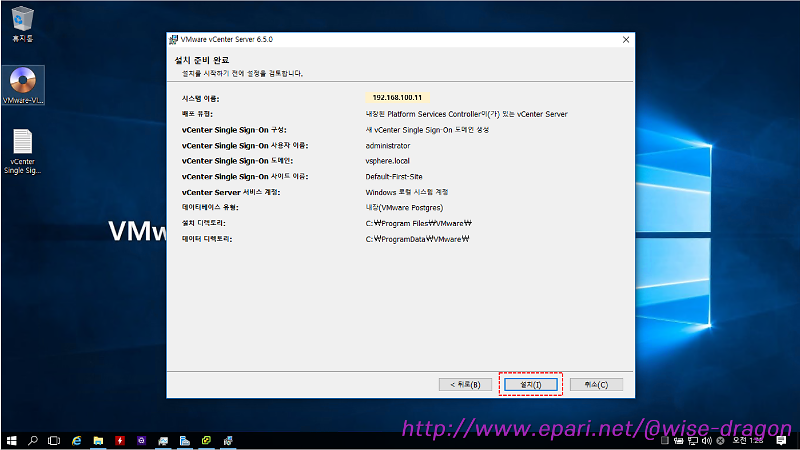
Task: Open the Windows Start menu
Action: pos(11,441)
